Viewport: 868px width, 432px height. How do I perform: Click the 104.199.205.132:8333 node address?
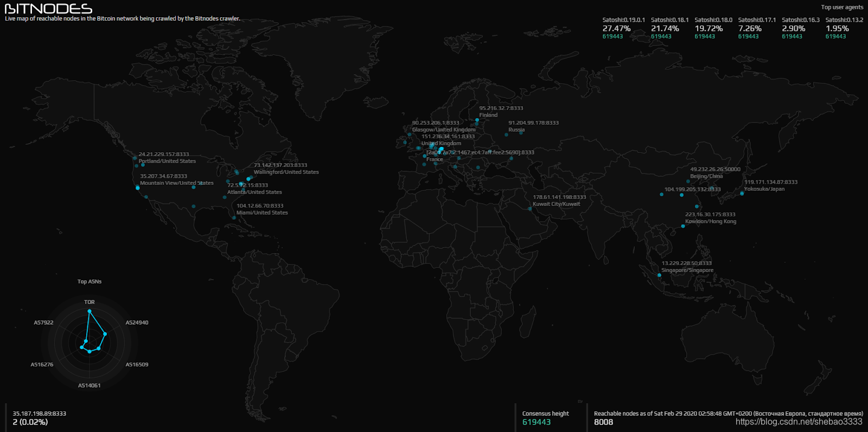(x=692, y=189)
